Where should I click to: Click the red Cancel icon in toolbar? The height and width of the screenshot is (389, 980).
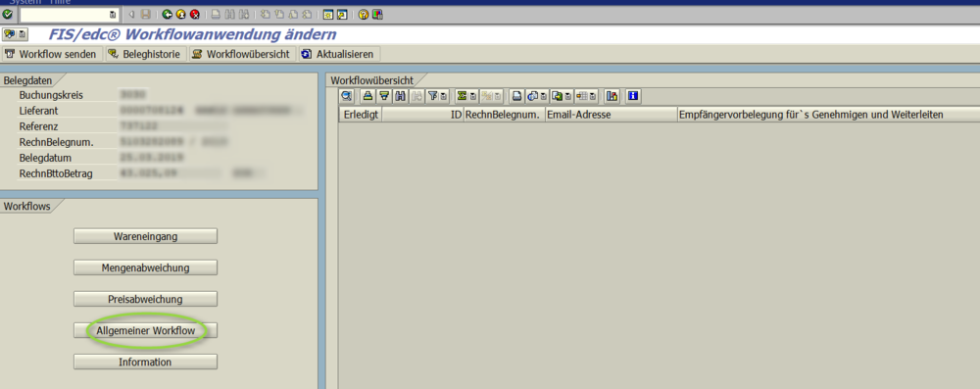click(x=194, y=14)
